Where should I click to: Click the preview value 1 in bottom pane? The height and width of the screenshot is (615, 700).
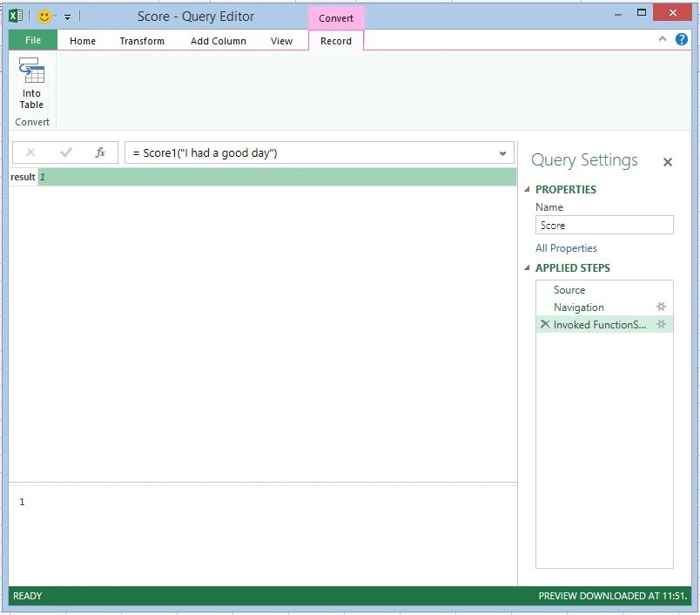tap(22, 502)
